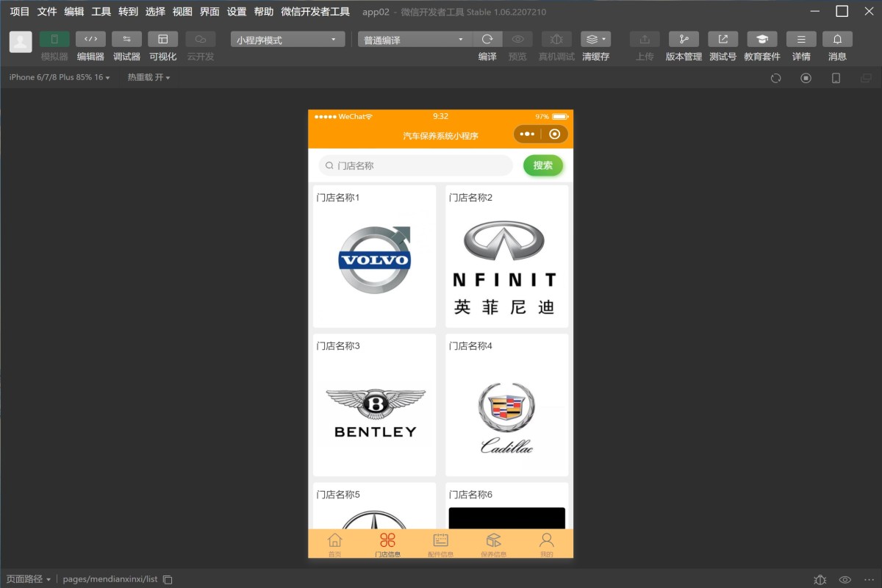Click the simulator stop icon
This screenshot has width=882, height=588.
tap(806, 78)
